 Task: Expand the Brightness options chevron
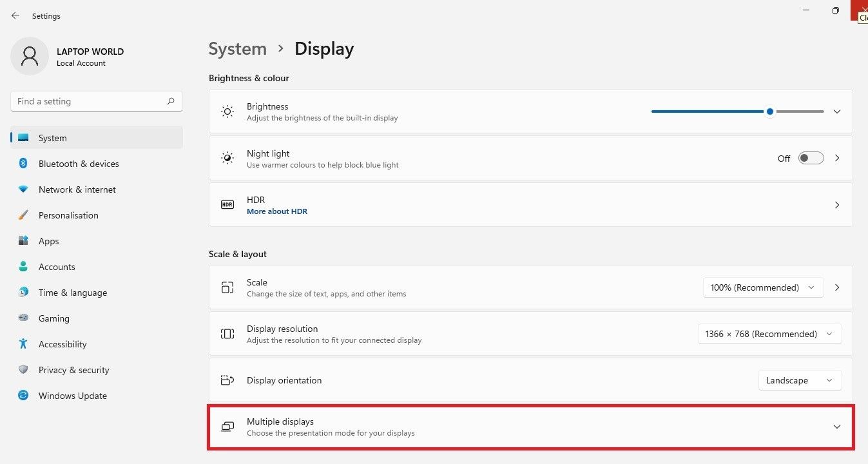(x=836, y=111)
